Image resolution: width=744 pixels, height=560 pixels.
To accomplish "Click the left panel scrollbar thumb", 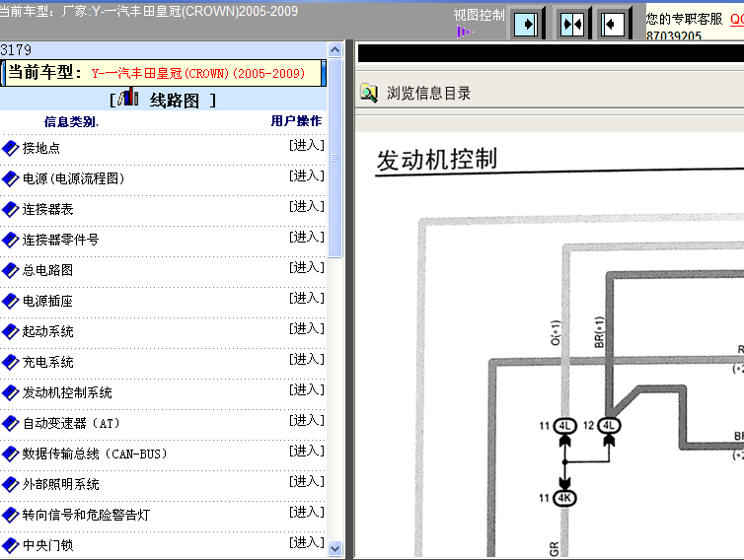I will [335, 158].
